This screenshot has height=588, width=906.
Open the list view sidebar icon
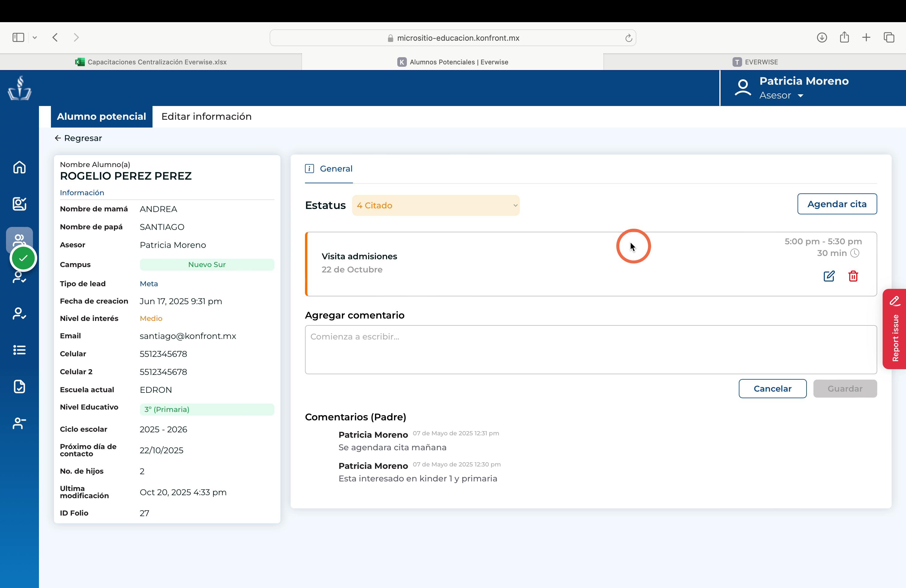tap(19, 350)
